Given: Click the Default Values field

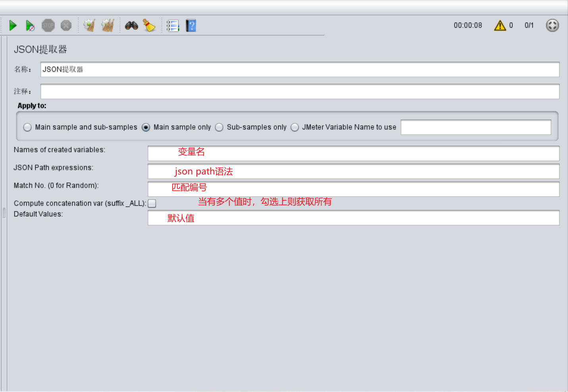Looking at the screenshot, I should [354, 218].
